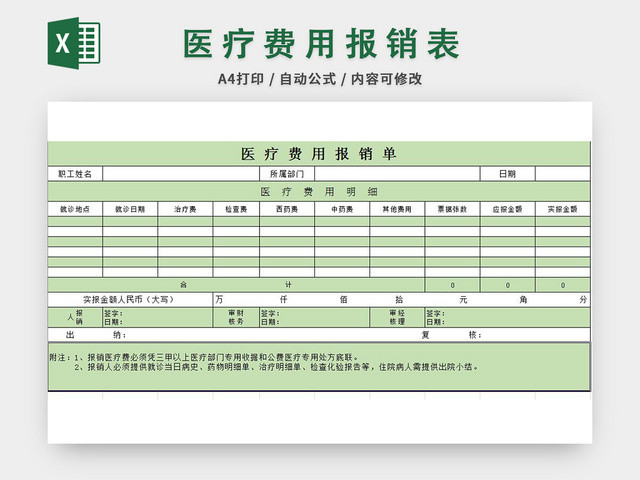Click the 实报金额 column header

(x=562, y=209)
